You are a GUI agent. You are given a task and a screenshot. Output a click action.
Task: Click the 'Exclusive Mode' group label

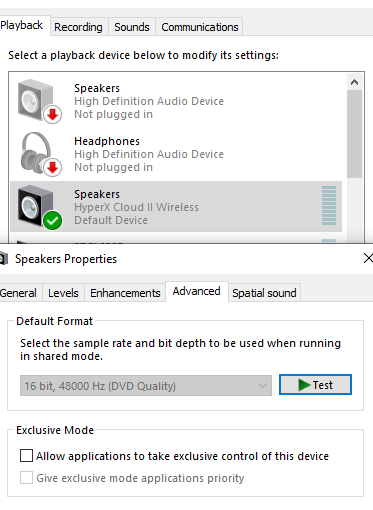55,430
